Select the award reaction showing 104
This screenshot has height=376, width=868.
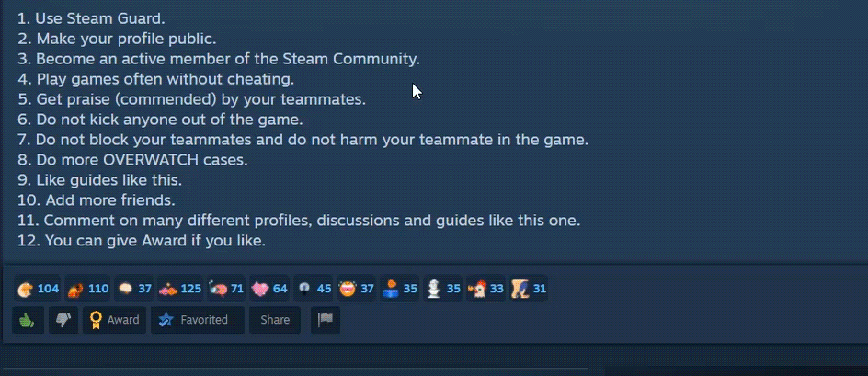point(38,289)
